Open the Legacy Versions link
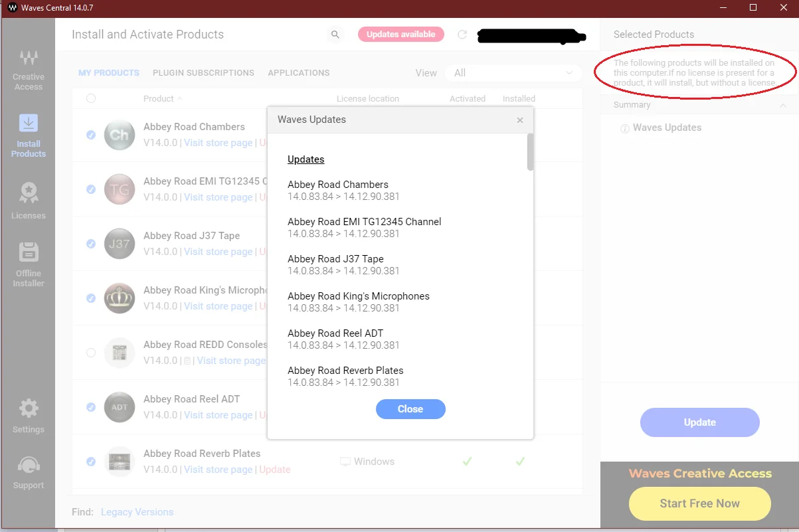799x532 pixels. (137, 512)
